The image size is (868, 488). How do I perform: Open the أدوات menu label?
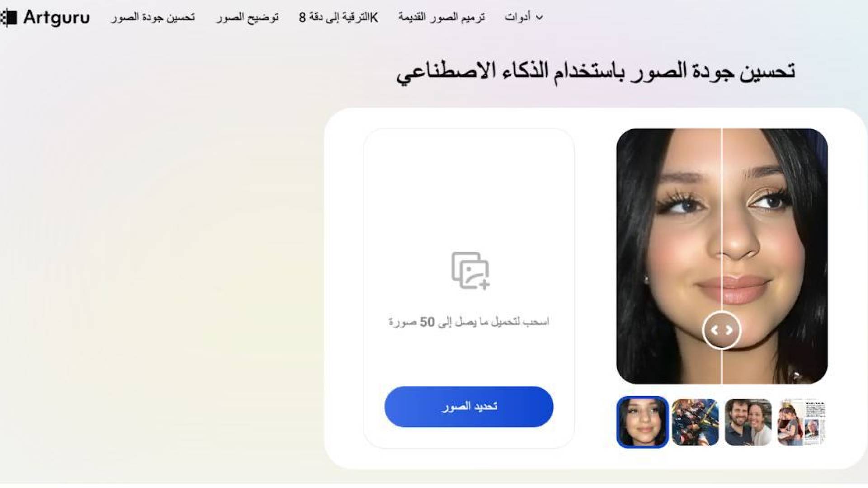518,17
